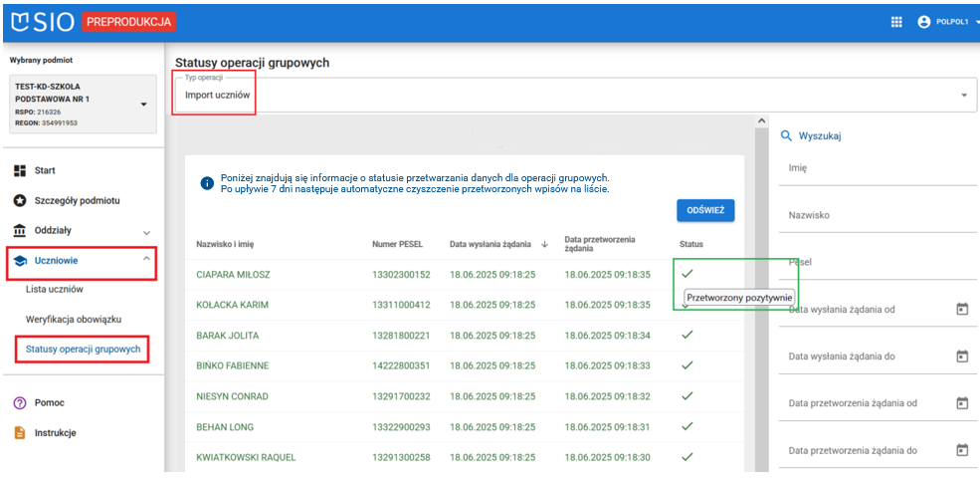The height and width of the screenshot is (478, 980).
Task: Go to Lista uczniów in sidebar
Action: click(x=54, y=290)
